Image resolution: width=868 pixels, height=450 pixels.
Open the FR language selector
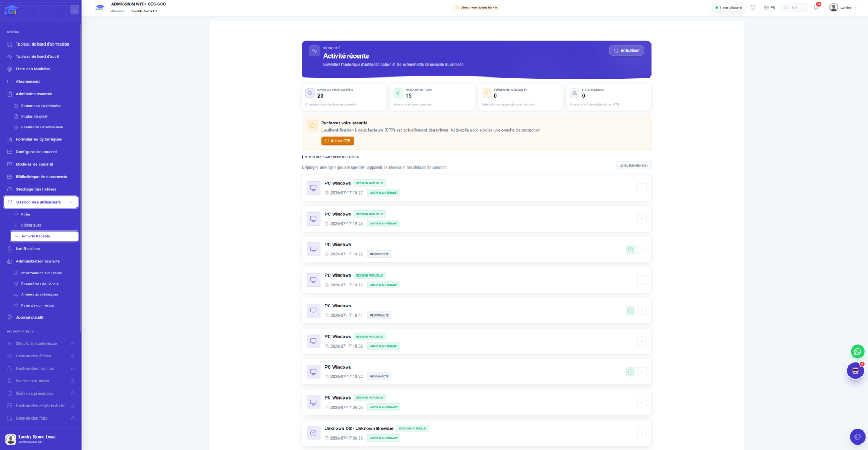pyautogui.click(x=769, y=8)
